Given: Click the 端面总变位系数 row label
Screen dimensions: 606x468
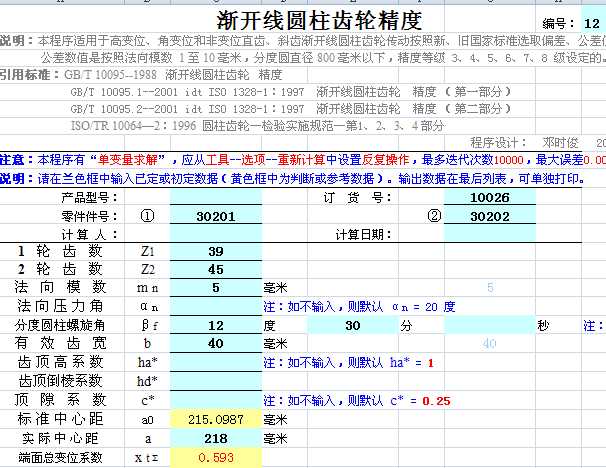Looking at the screenshot, I should [60, 458].
